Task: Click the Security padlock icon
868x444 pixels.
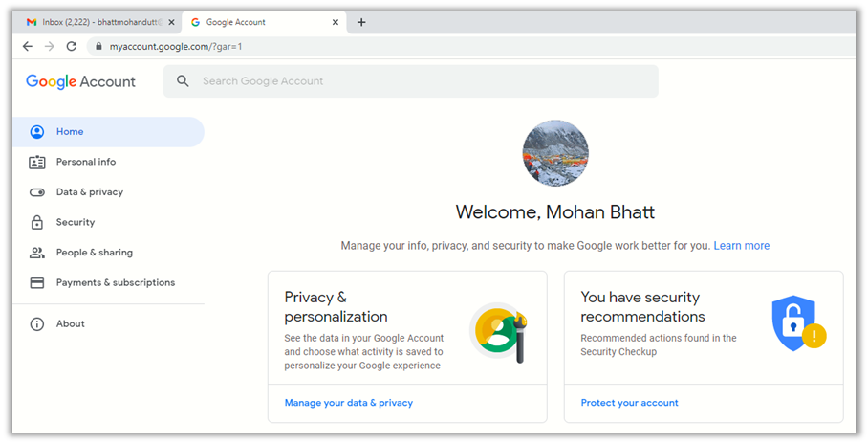Action: 37,222
